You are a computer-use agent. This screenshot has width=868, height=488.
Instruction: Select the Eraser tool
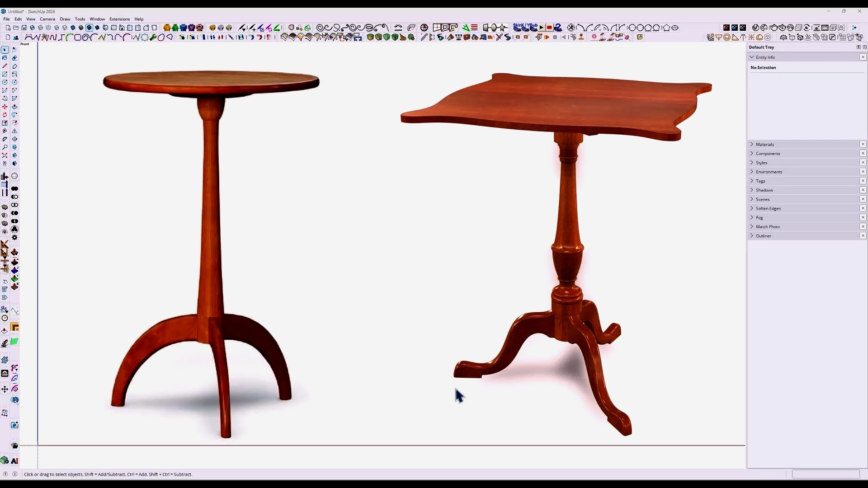(14, 58)
